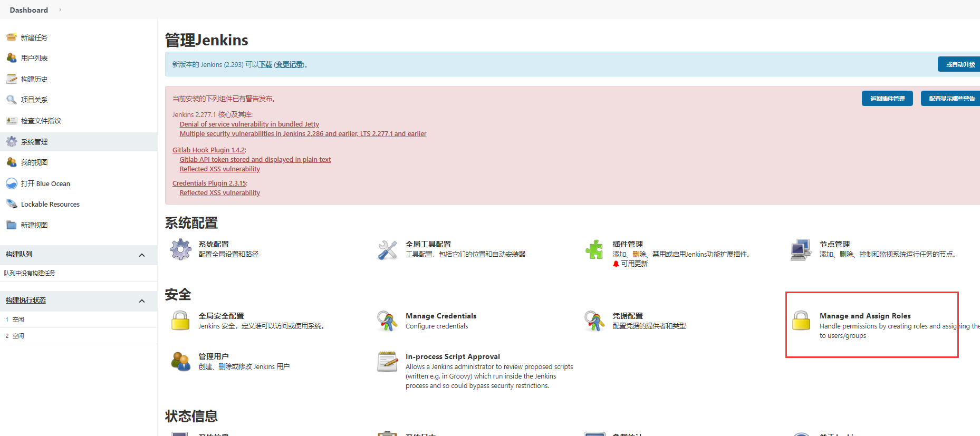Click the 项目关系 magnifier icon

12,100
